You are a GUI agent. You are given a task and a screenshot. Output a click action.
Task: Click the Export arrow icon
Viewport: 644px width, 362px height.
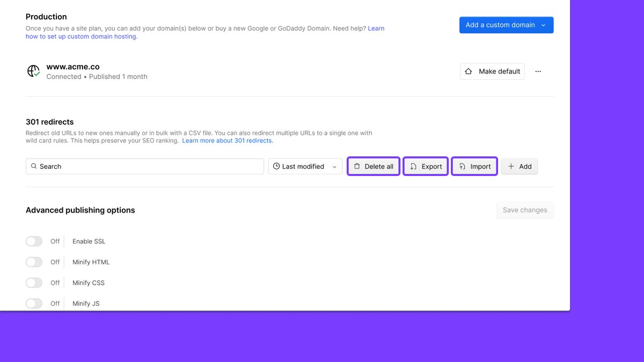pyautogui.click(x=413, y=166)
